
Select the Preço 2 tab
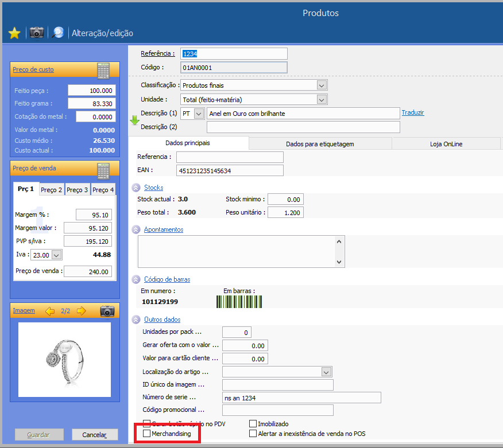pyautogui.click(x=52, y=190)
